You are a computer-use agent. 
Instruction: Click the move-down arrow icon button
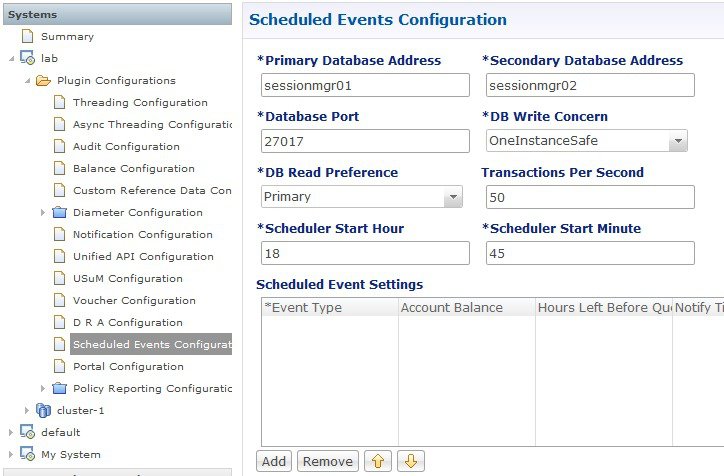click(x=410, y=461)
